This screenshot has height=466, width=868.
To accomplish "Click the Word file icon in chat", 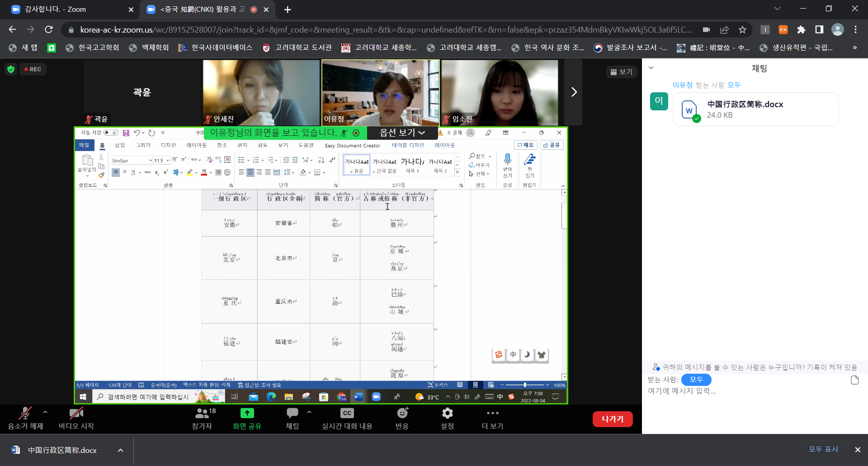I will click(x=689, y=110).
